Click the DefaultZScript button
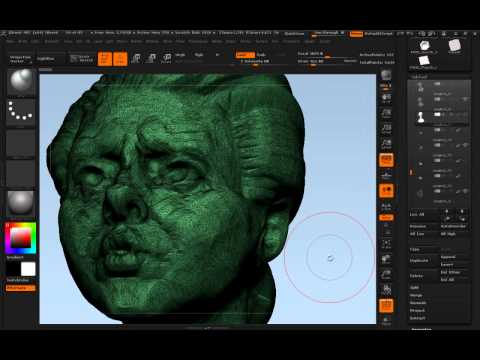Viewport: 480px width, 360px height. point(378,34)
